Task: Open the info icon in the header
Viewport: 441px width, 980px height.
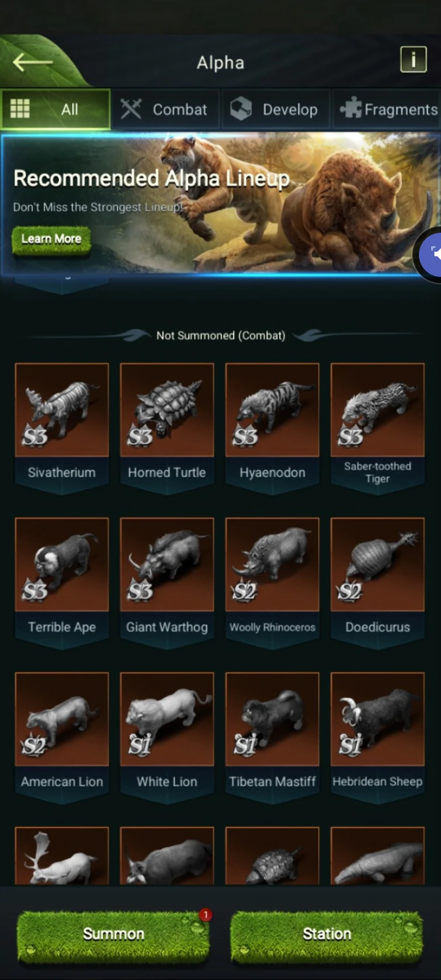Action: (414, 60)
